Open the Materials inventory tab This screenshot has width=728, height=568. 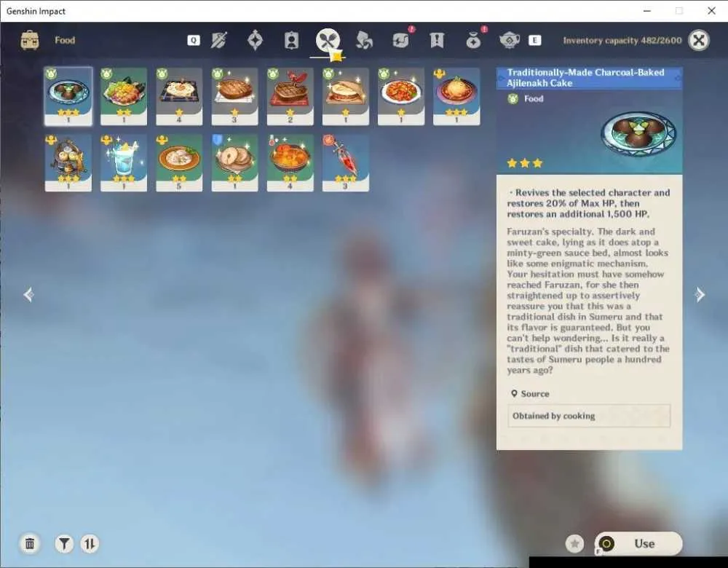pos(364,40)
